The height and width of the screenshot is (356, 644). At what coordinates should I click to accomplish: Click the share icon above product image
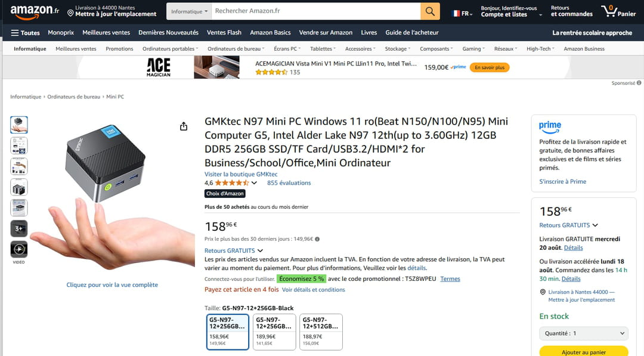tap(184, 126)
